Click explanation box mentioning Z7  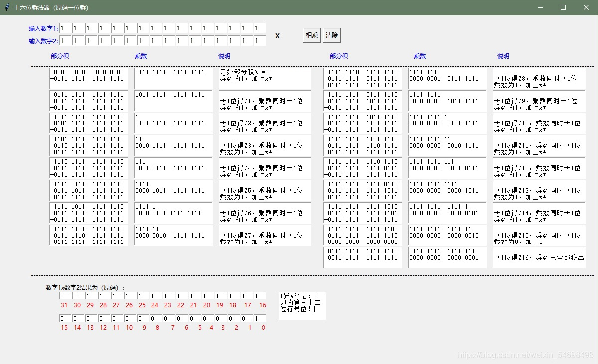265,236
